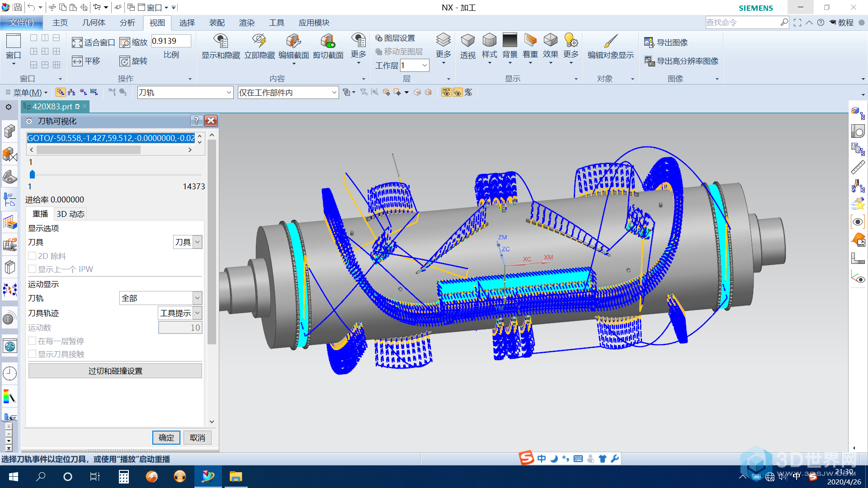Toggle the 2D material removal (2D 除料) checkbox
The width and height of the screenshot is (868, 488).
click(32, 256)
